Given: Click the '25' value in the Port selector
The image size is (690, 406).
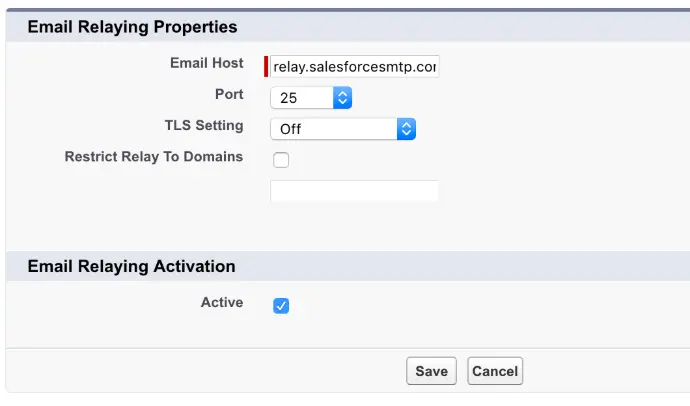Looking at the screenshot, I should 288,98.
